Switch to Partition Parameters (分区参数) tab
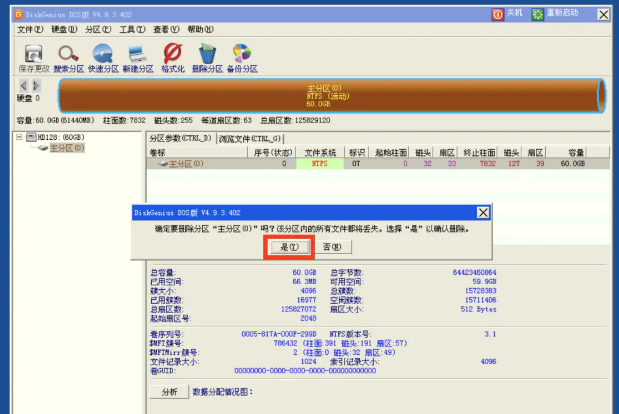Image resolution: width=619 pixels, height=414 pixels. (181, 139)
